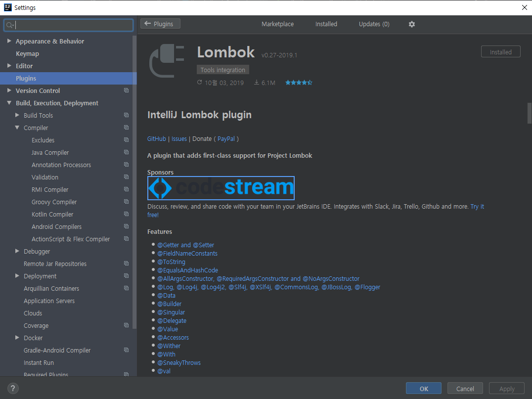Open the @Data feature link
Viewport: 532px width, 399px height.
(x=166, y=296)
